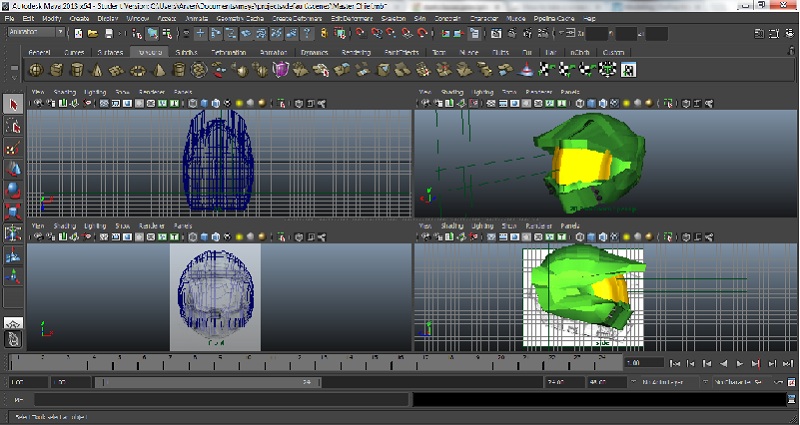Click the MEL command line input
This screenshot has height=425, width=800.
pyautogui.click(x=221, y=400)
